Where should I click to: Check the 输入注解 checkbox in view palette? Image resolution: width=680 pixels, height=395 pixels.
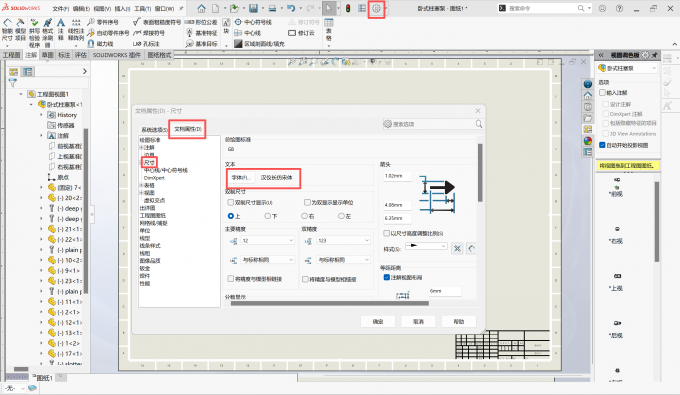602,92
